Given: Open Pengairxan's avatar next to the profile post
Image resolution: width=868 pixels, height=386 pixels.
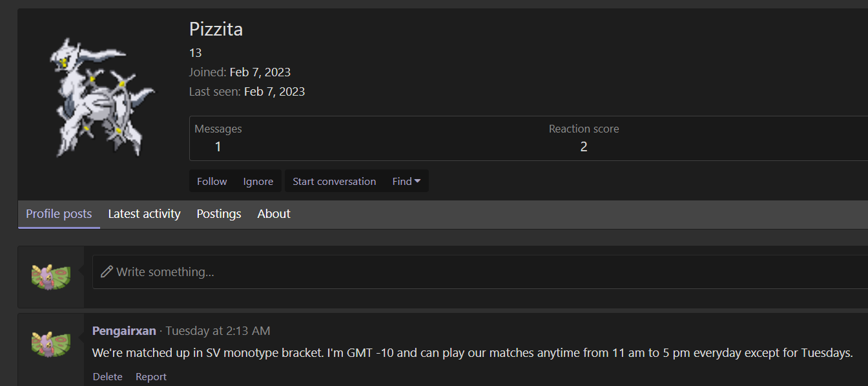Looking at the screenshot, I should pos(50,343).
